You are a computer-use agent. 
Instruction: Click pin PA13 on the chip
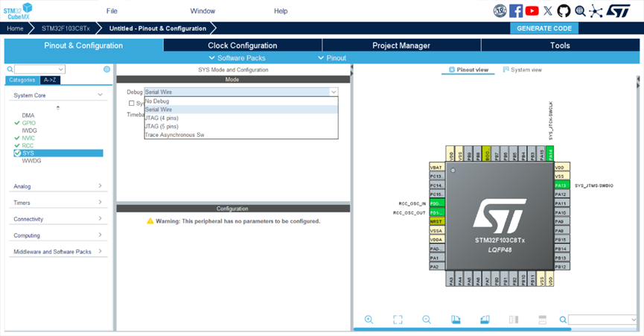(x=561, y=186)
